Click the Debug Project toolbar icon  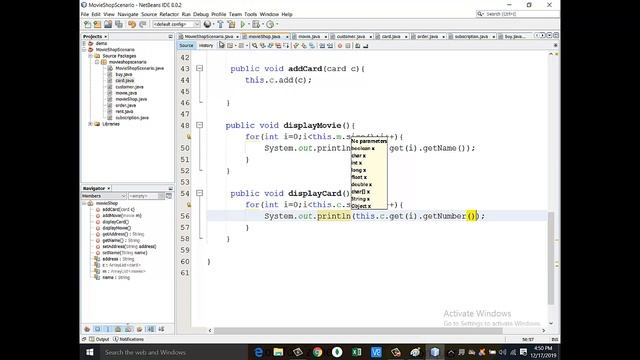(256, 24)
